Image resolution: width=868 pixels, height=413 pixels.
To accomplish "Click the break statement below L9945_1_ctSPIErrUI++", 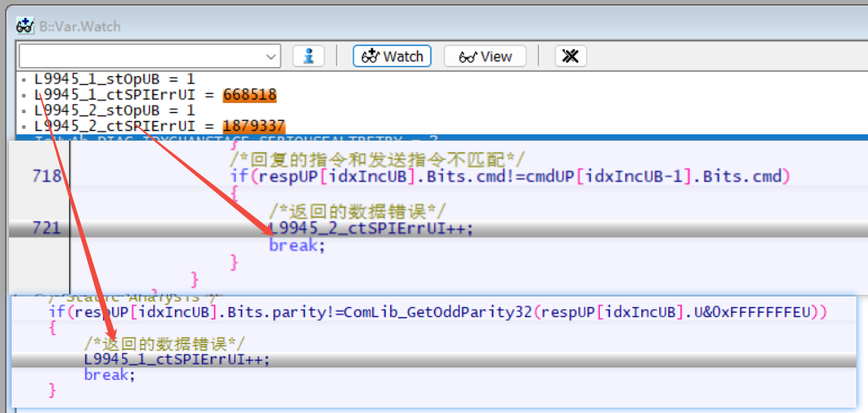I will 109,374.
